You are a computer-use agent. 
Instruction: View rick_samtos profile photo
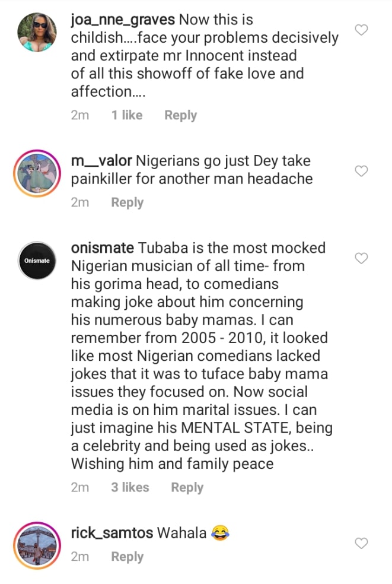[x=36, y=544]
